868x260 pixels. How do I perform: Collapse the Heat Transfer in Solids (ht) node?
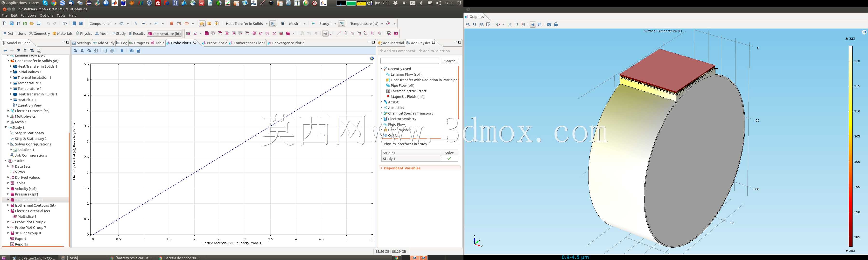click(8, 61)
